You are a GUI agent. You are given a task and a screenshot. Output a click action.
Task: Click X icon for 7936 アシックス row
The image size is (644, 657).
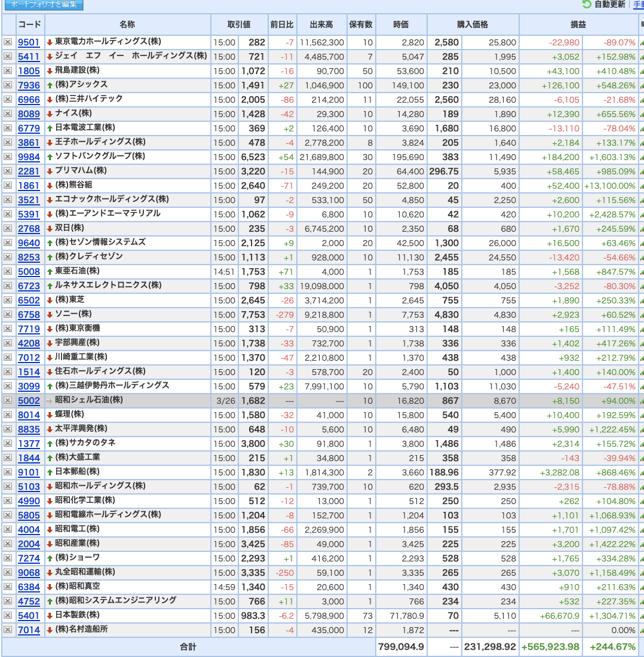click(x=8, y=85)
